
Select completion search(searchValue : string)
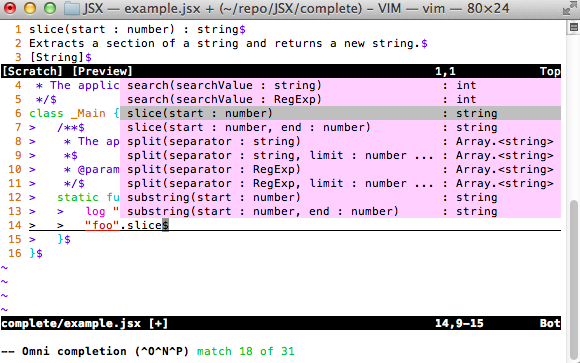(x=340, y=85)
